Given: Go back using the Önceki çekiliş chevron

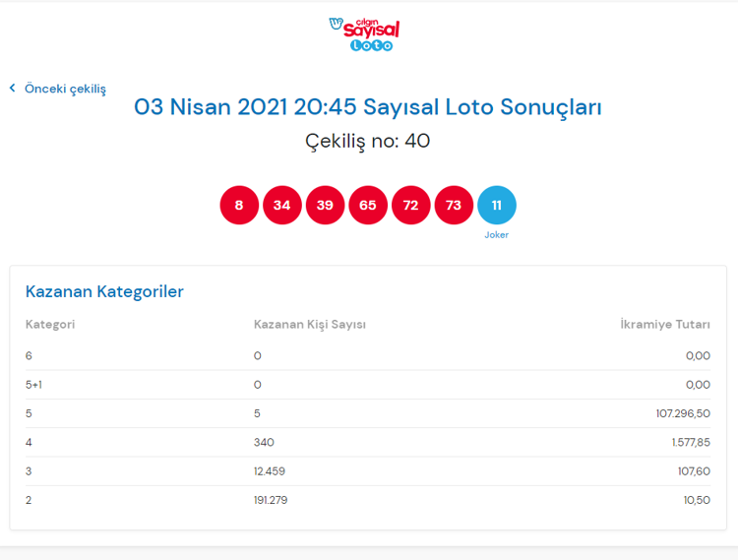Looking at the screenshot, I should tap(13, 89).
